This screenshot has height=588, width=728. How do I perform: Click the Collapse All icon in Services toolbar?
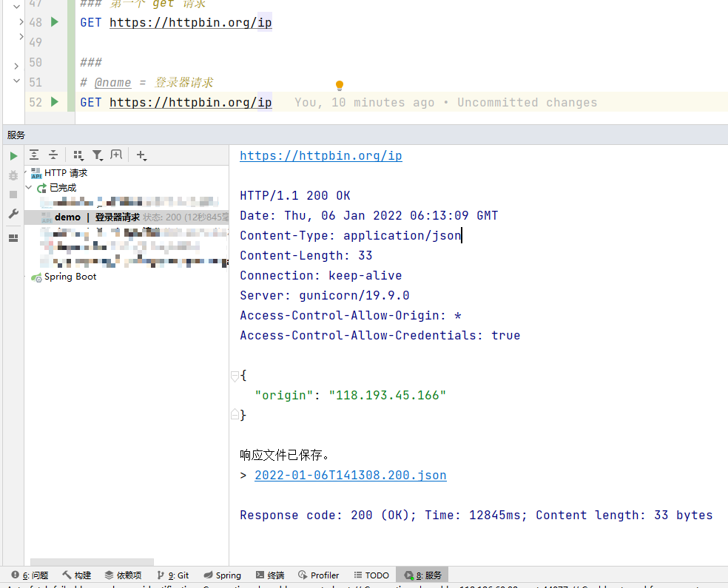click(x=53, y=155)
